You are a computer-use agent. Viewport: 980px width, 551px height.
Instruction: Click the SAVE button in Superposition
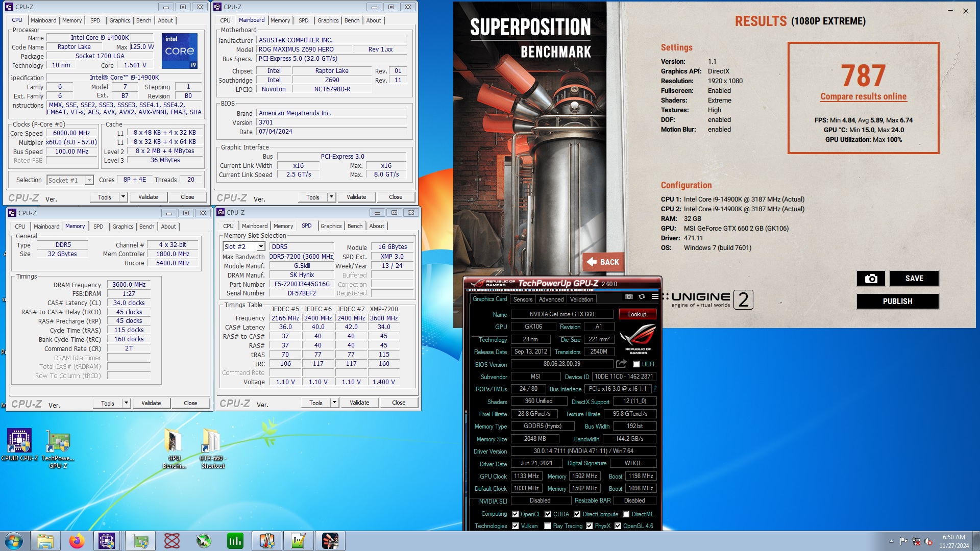pos(914,278)
